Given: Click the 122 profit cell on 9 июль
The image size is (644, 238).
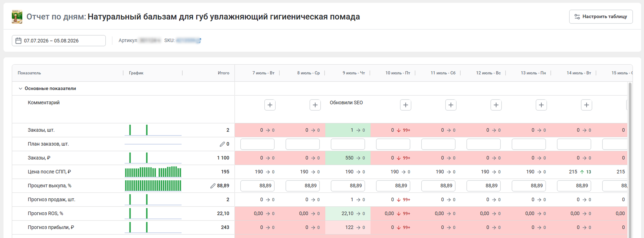Looking at the screenshot, I should point(348,228).
